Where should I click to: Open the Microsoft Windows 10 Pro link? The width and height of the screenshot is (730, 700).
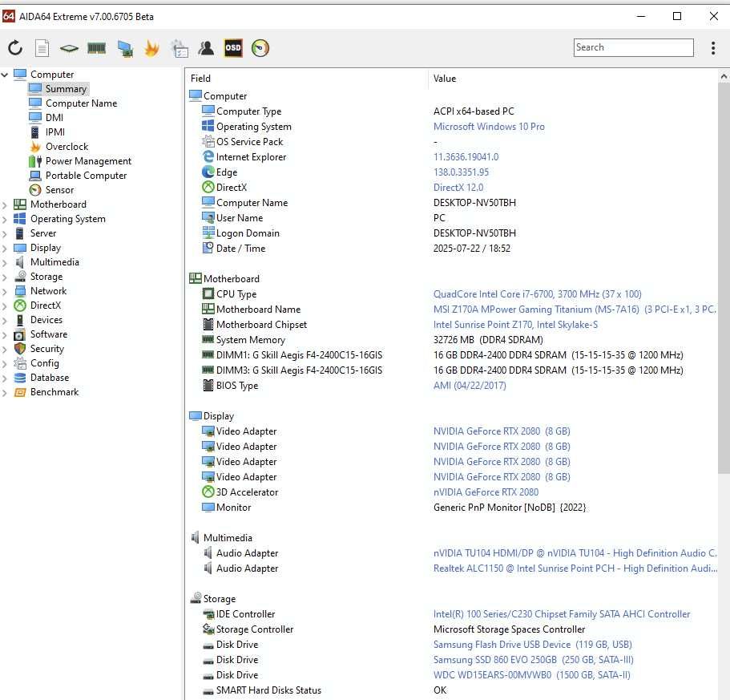[x=489, y=126]
